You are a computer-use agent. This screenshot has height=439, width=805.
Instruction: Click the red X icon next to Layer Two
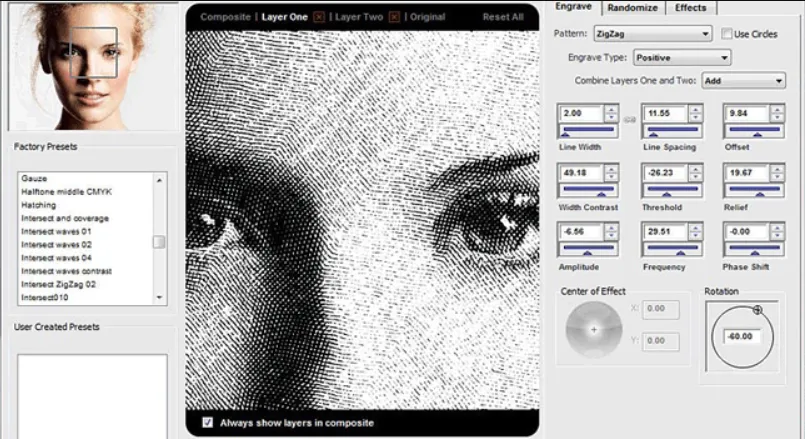point(394,17)
